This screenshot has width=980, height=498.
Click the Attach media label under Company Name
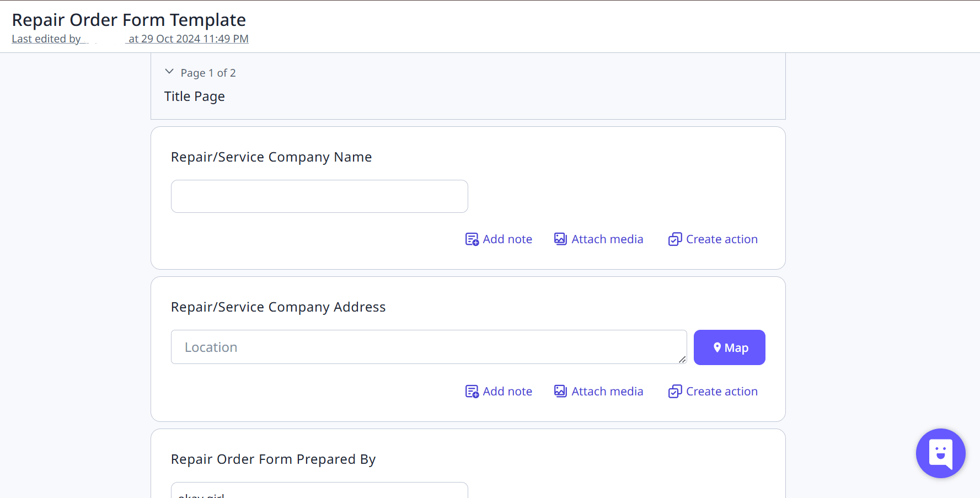(x=607, y=239)
